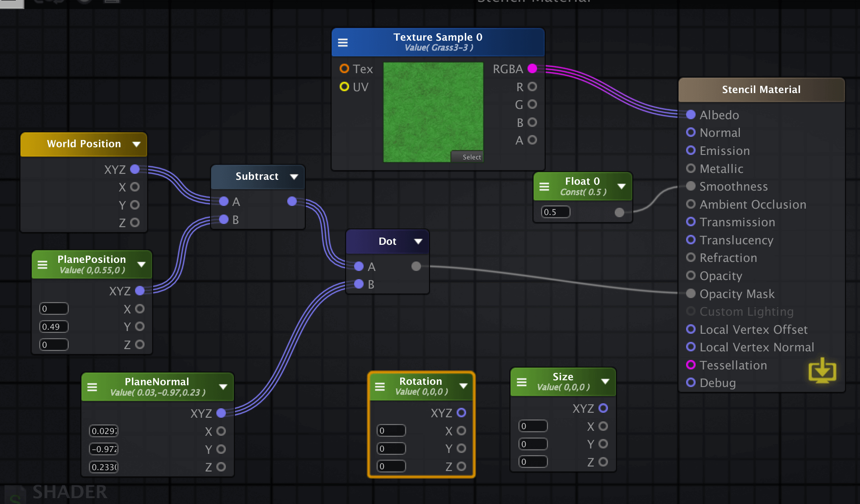Image resolution: width=860 pixels, height=504 pixels.
Task: Select the PlaneNormal node title
Action: (157, 382)
